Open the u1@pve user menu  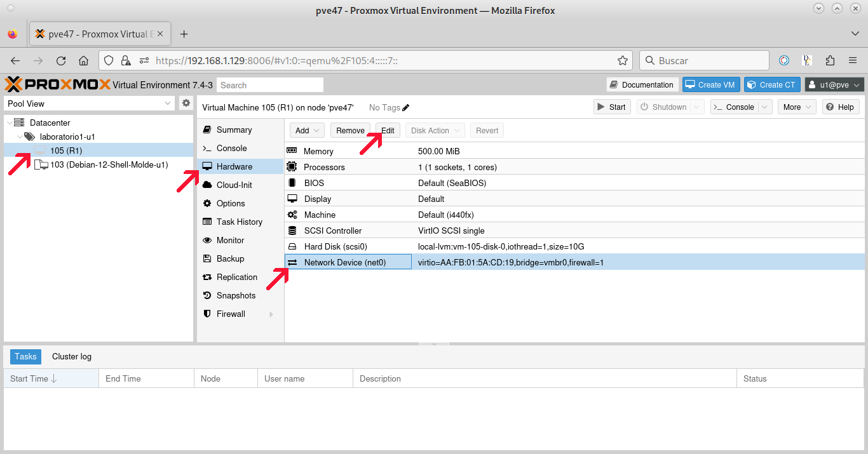point(834,84)
